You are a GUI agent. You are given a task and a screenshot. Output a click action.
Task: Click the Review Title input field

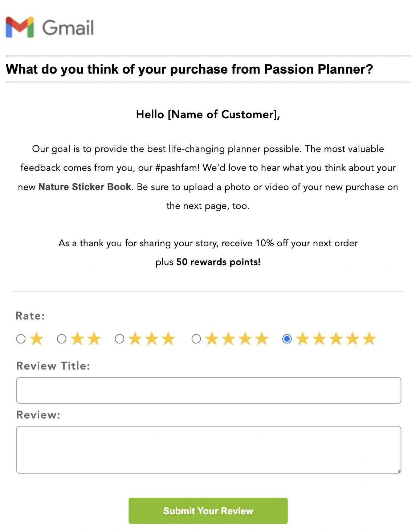(208, 390)
